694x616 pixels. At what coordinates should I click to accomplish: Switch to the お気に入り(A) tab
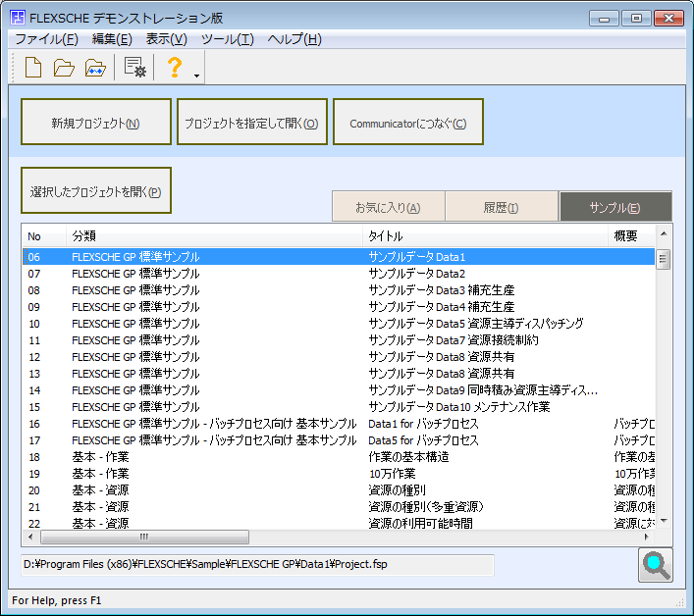[388, 207]
